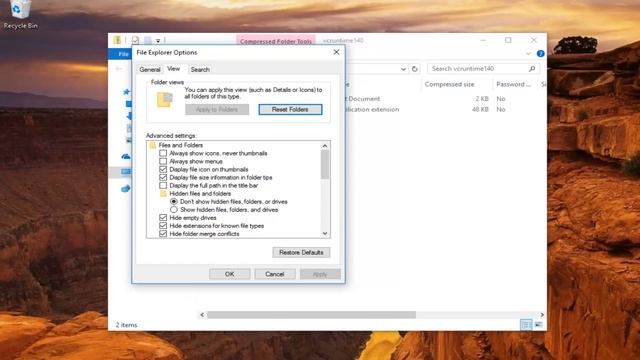This screenshot has height=360, width=640.
Task: Open the Search tab
Action: (200, 69)
